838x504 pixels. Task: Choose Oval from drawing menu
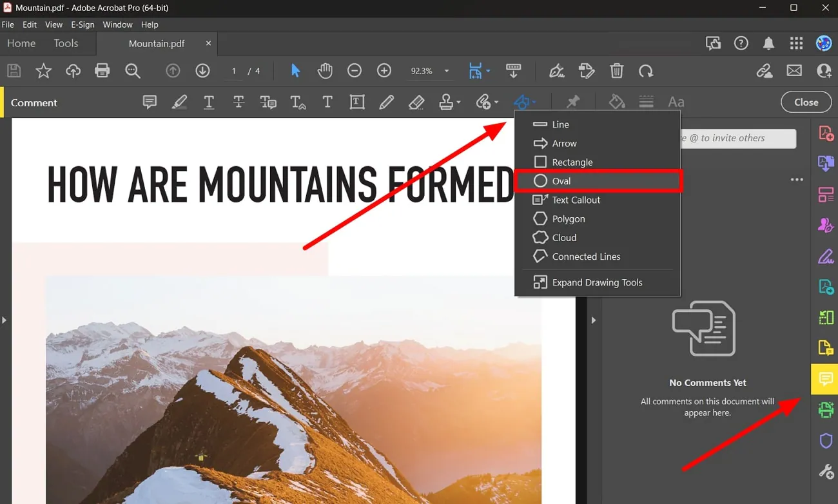(x=598, y=181)
